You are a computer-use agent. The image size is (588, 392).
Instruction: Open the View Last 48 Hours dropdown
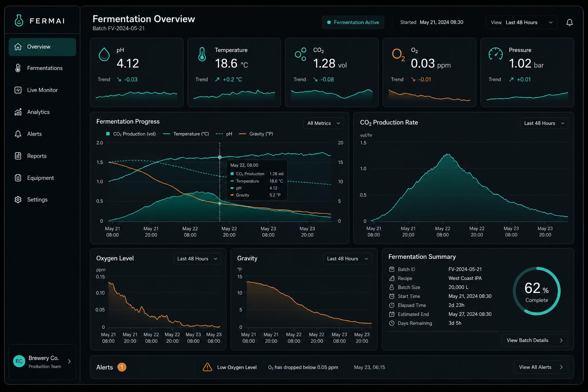point(522,22)
